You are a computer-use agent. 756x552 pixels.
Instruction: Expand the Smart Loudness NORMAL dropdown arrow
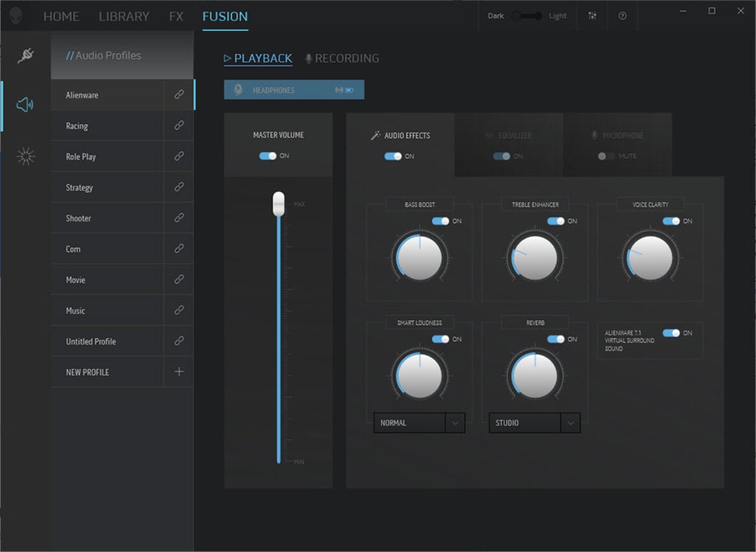pos(455,423)
